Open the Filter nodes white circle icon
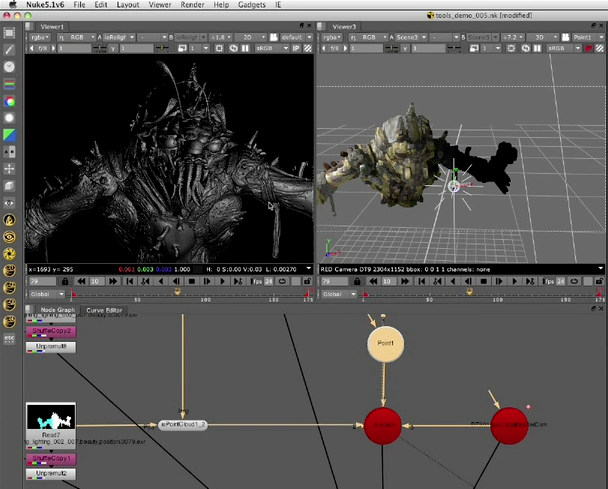Viewport: 608px width, 489px height. (9, 118)
